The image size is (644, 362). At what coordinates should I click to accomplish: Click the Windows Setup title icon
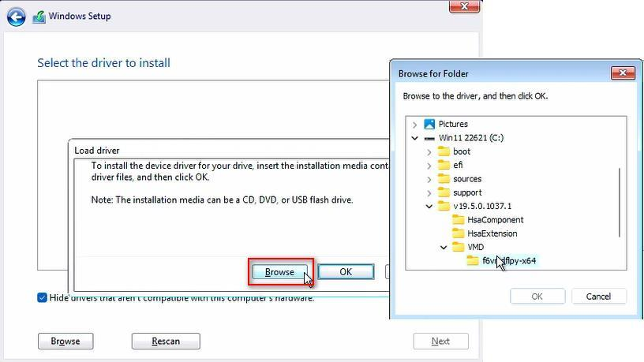pos(39,17)
